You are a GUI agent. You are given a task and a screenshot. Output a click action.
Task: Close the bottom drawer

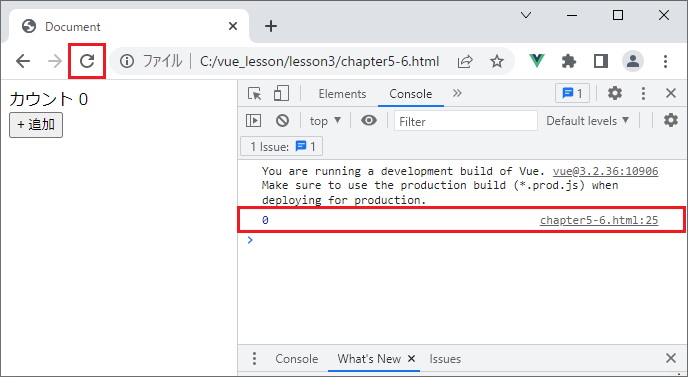pos(670,358)
